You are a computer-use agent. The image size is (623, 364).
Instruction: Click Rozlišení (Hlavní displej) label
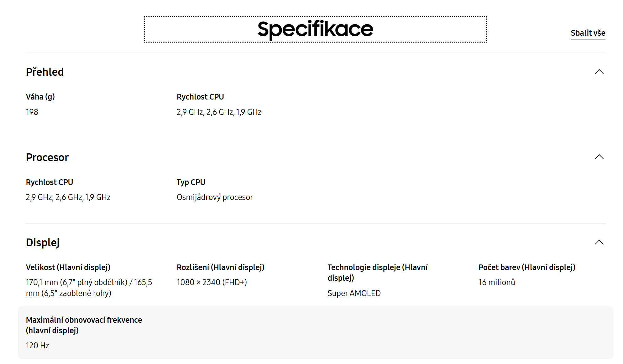coord(221,267)
